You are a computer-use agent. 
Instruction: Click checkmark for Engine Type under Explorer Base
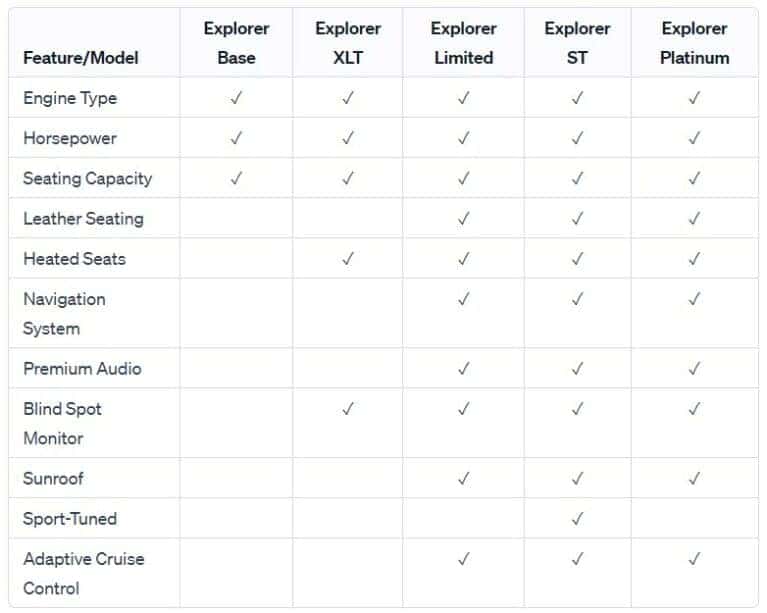point(236,98)
